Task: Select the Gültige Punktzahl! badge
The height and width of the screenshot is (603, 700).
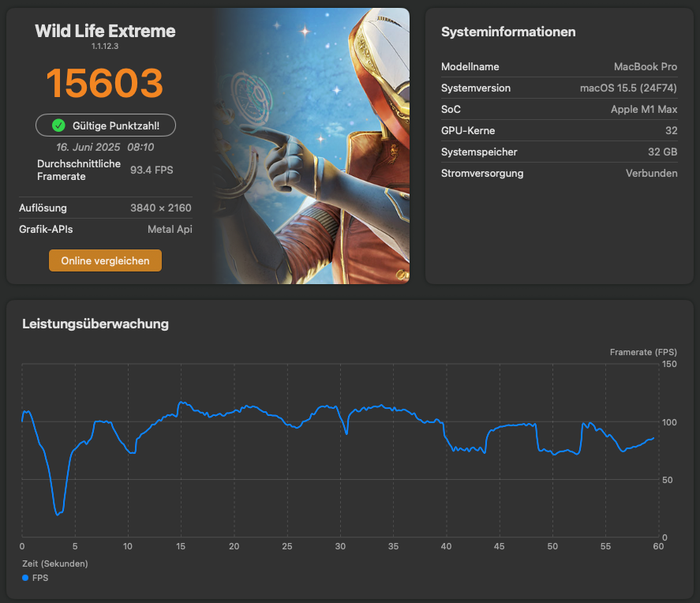Action: 106,125
